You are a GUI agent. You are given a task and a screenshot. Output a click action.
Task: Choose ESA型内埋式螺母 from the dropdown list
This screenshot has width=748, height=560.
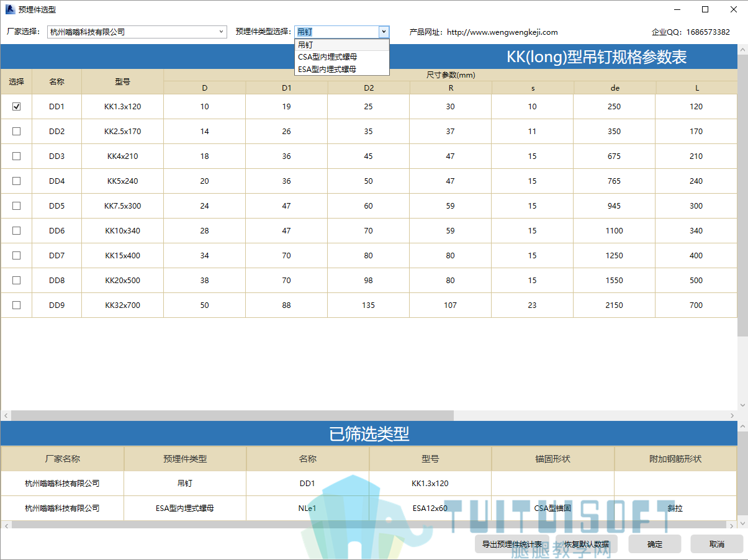click(x=342, y=69)
